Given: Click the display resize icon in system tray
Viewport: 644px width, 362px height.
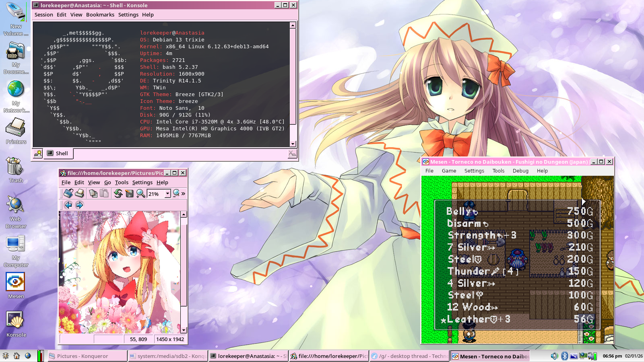Looking at the screenshot, I should 574,356.
